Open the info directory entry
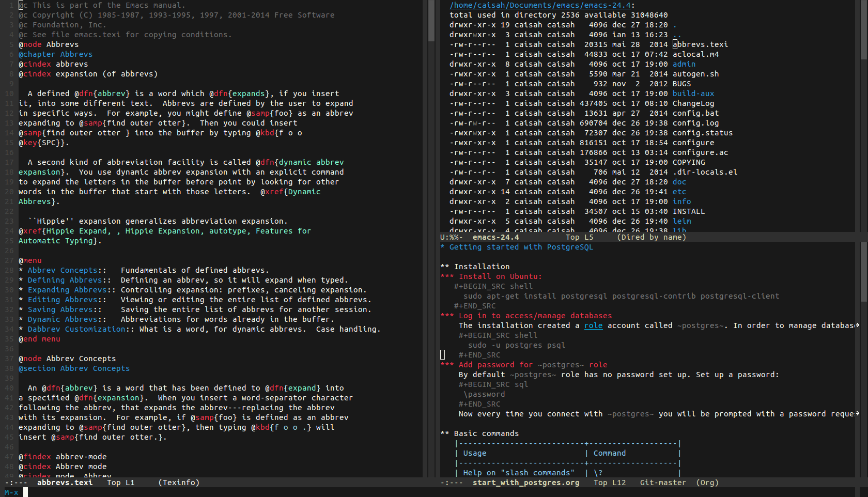This screenshot has height=497, width=868. tap(681, 201)
